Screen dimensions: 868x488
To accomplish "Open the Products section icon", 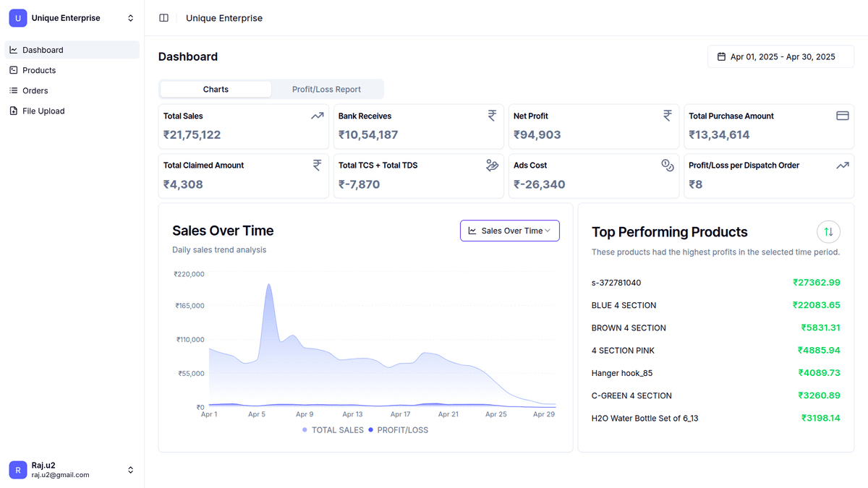I will tap(14, 69).
